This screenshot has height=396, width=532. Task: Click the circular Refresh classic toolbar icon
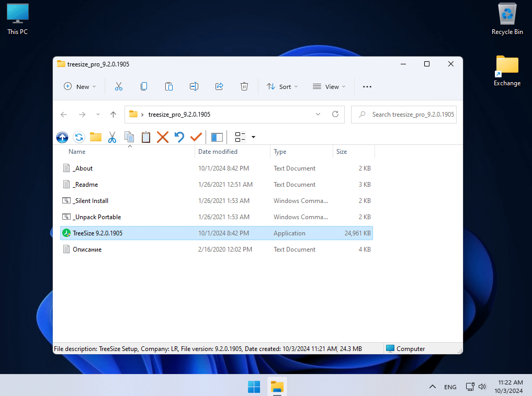click(x=79, y=137)
